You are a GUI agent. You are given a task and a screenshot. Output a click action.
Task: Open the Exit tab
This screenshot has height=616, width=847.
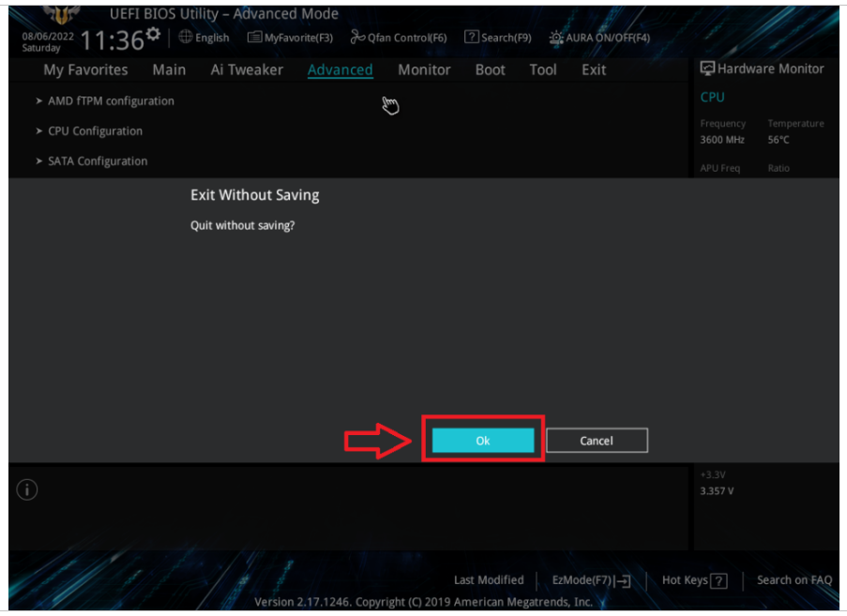coord(594,69)
